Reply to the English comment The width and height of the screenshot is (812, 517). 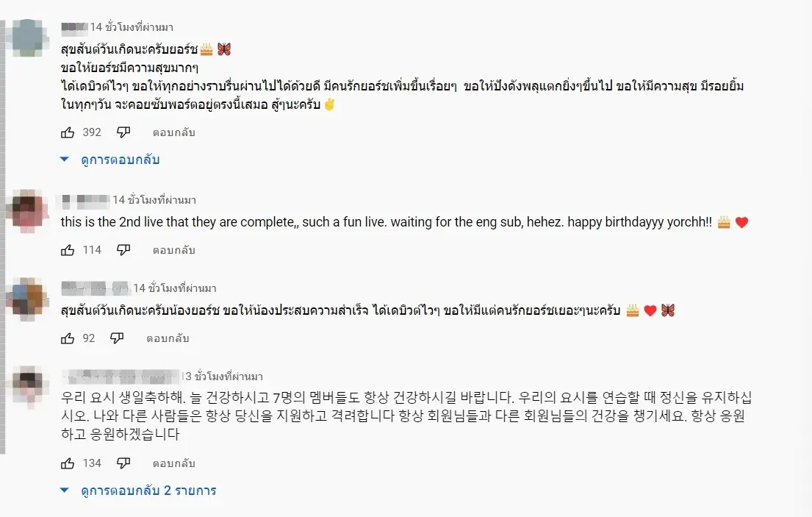pyautogui.click(x=173, y=250)
